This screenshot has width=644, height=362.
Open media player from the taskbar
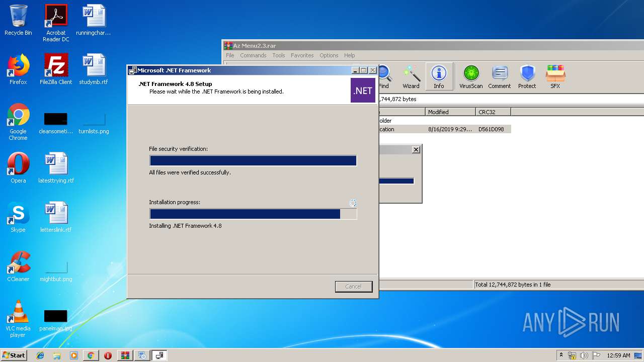73,355
